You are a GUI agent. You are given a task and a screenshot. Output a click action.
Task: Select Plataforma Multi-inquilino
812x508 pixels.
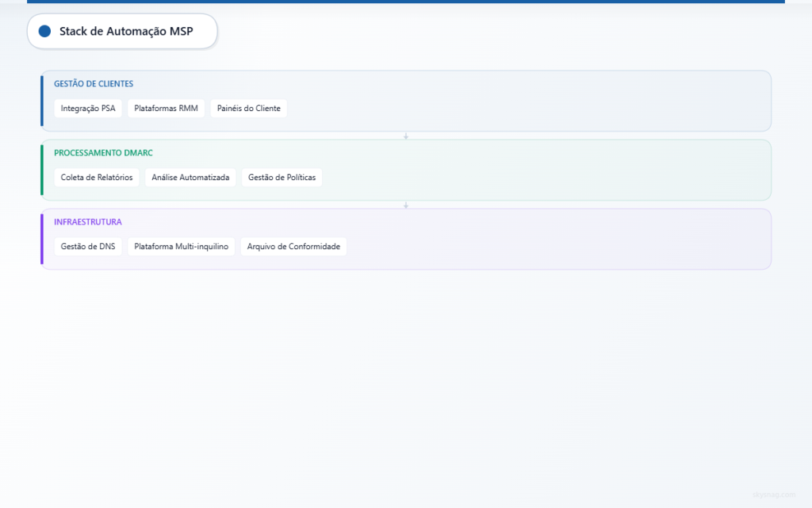tap(181, 246)
